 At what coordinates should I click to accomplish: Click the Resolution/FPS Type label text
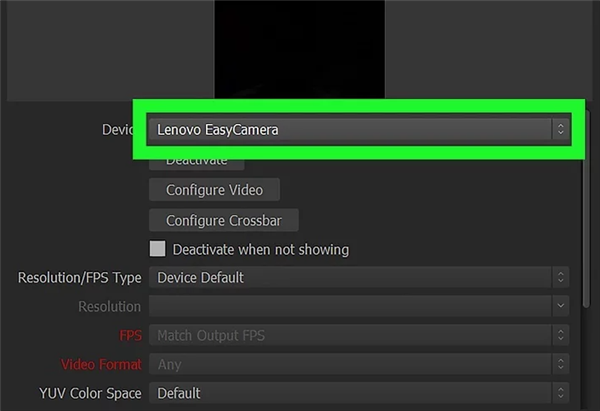80,278
